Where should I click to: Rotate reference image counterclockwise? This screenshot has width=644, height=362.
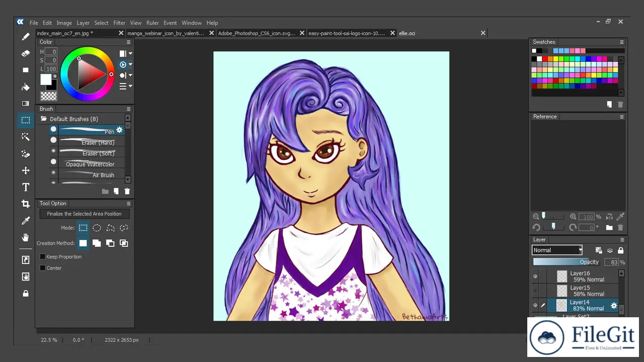536,228
